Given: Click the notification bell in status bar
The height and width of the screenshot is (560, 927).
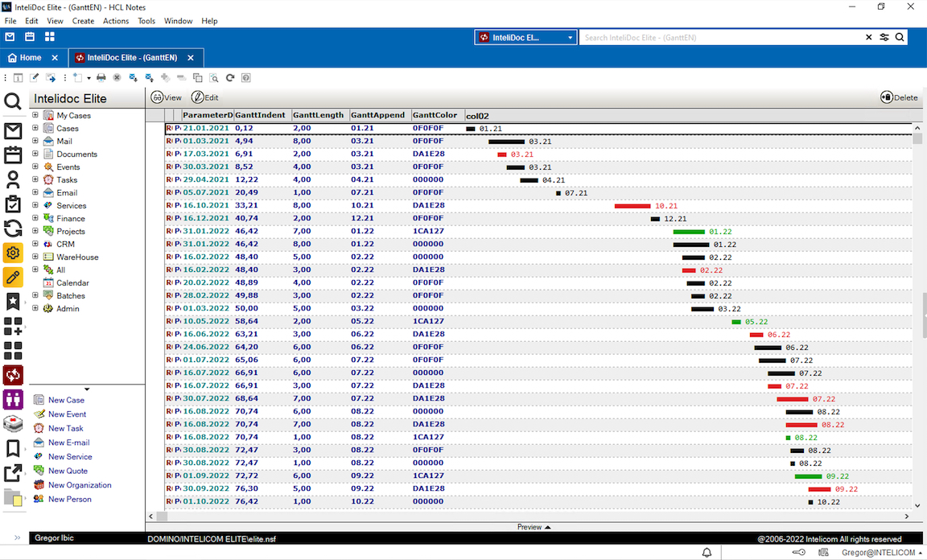Looking at the screenshot, I should 707,552.
